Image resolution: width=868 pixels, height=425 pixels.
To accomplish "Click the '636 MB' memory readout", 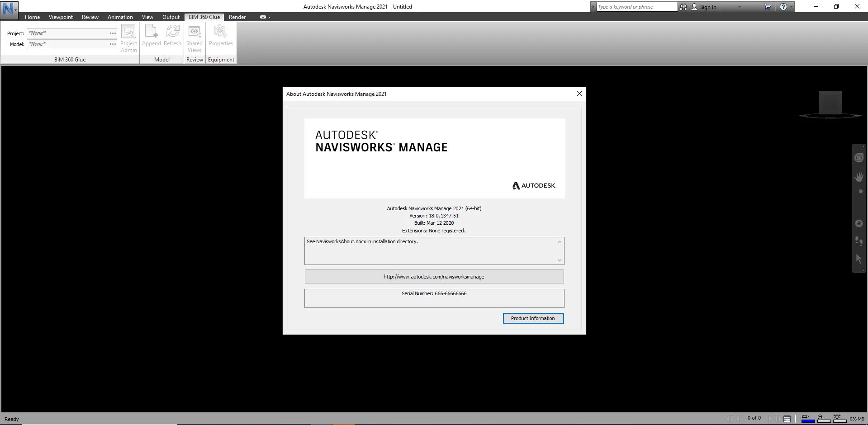I will click(857, 419).
